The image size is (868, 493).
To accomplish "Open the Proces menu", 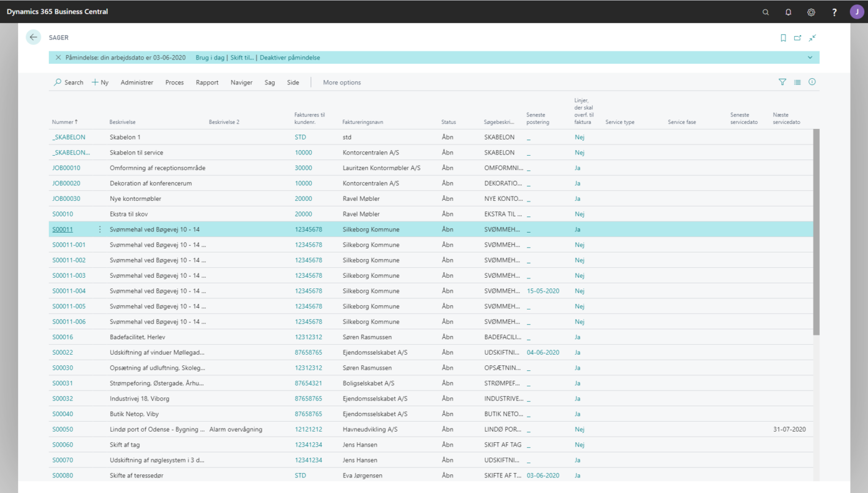I will 174,82.
